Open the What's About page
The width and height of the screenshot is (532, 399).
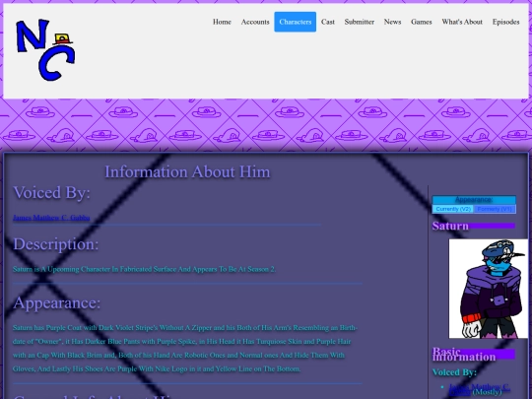pyautogui.click(x=462, y=22)
